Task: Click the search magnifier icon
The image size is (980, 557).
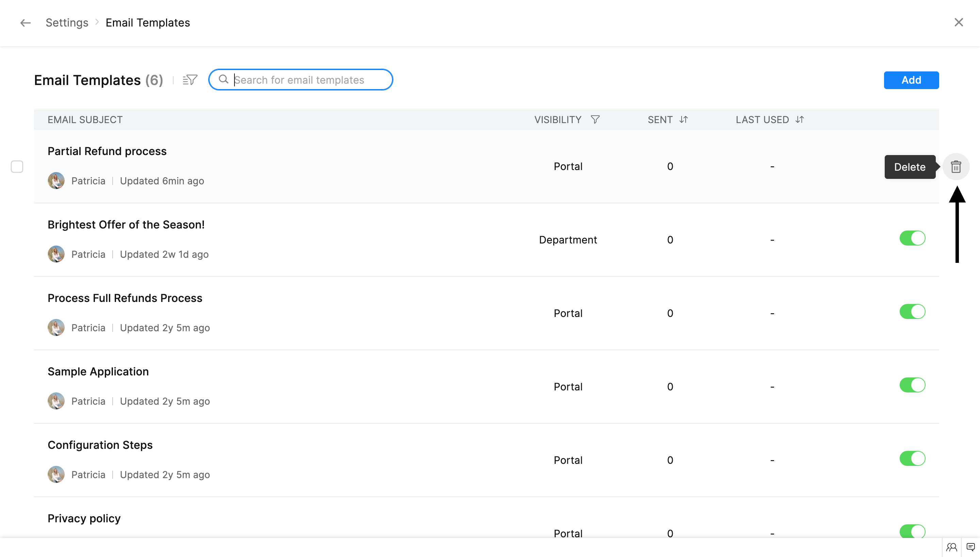Action: tap(224, 80)
